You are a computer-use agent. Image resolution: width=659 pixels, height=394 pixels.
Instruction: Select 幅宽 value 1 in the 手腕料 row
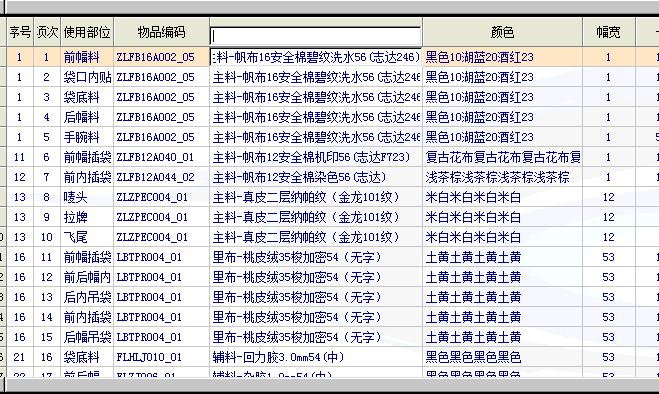click(x=609, y=137)
